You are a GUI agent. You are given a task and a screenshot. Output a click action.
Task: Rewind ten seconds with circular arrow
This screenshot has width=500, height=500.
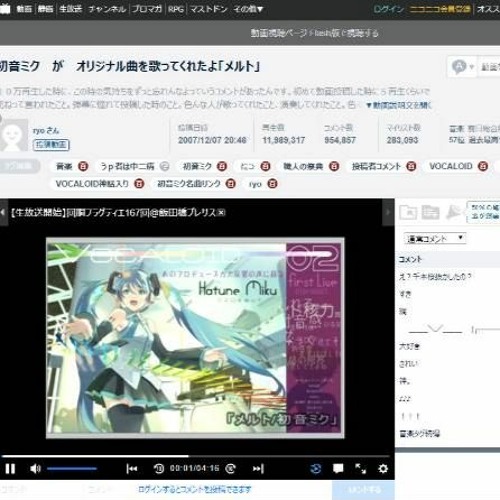[159, 469]
